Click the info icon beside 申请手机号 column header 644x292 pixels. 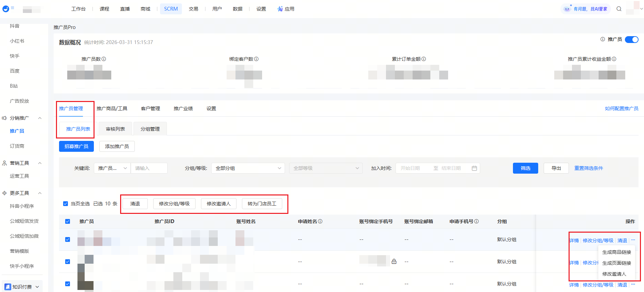point(476,221)
